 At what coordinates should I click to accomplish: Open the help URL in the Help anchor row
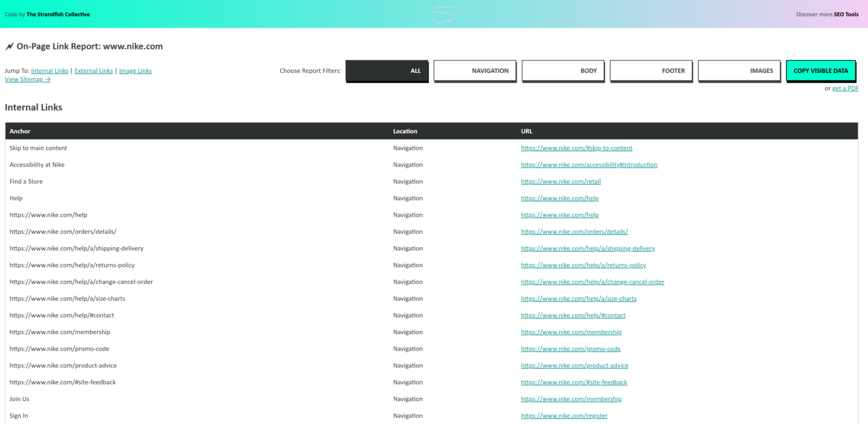pos(560,198)
